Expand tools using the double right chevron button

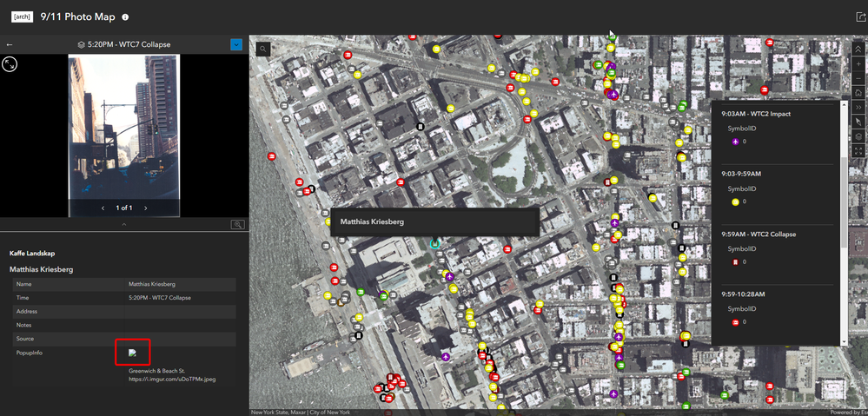pos(858,107)
